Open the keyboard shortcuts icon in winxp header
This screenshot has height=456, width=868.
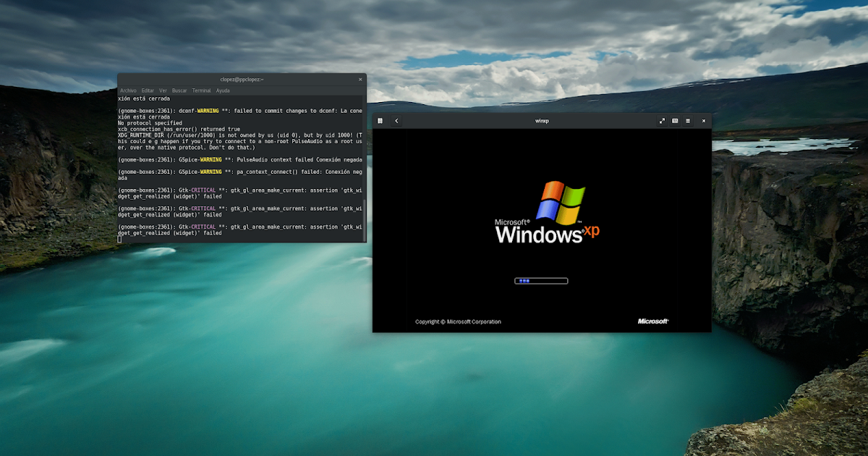[676, 121]
